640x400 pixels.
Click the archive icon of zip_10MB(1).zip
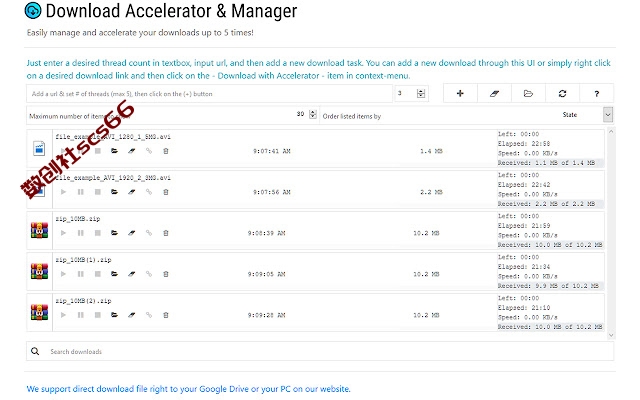point(39,271)
